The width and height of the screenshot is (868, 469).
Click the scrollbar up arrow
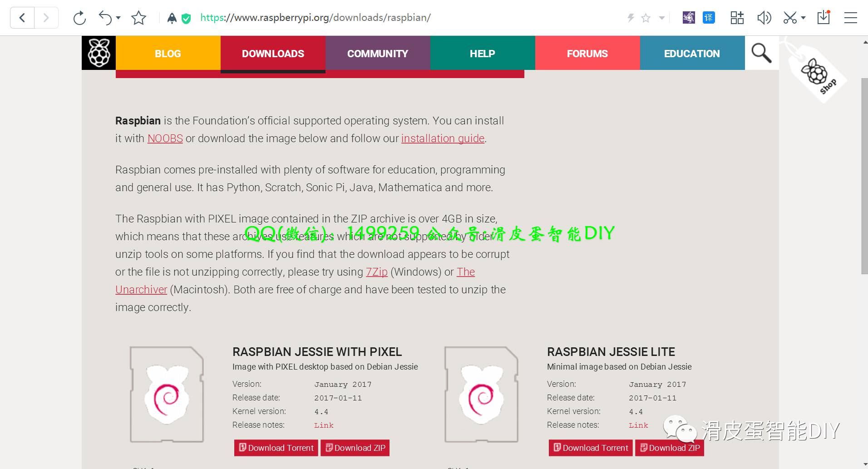coord(864,42)
